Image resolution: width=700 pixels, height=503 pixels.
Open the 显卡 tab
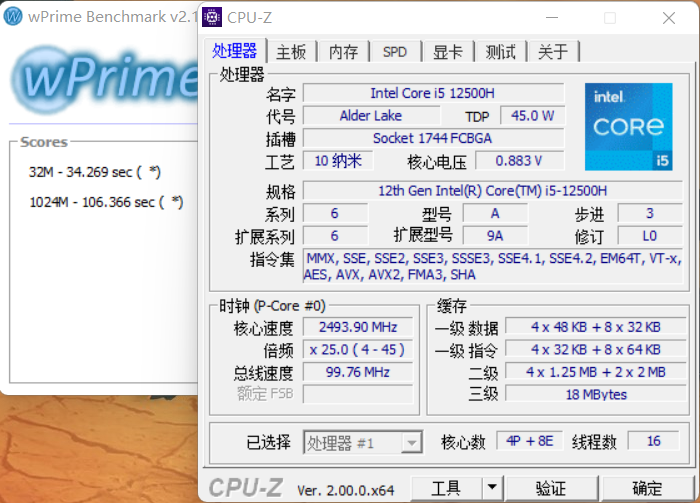tap(448, 52)
